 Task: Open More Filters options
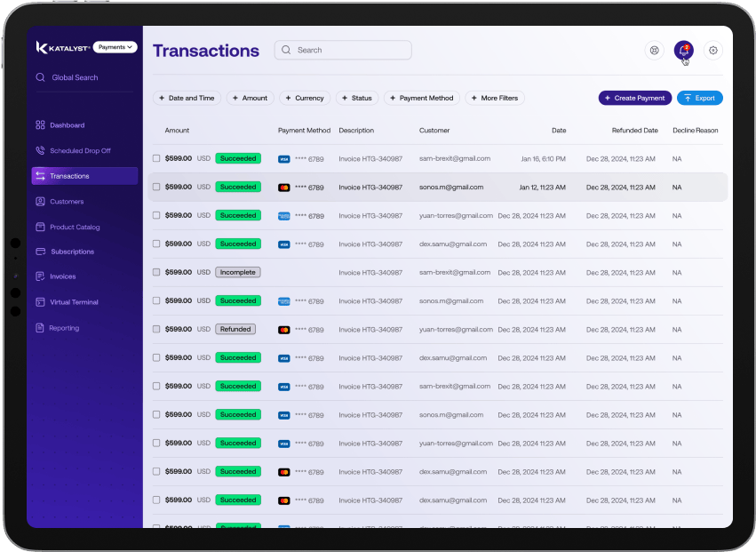coord(497,98)
